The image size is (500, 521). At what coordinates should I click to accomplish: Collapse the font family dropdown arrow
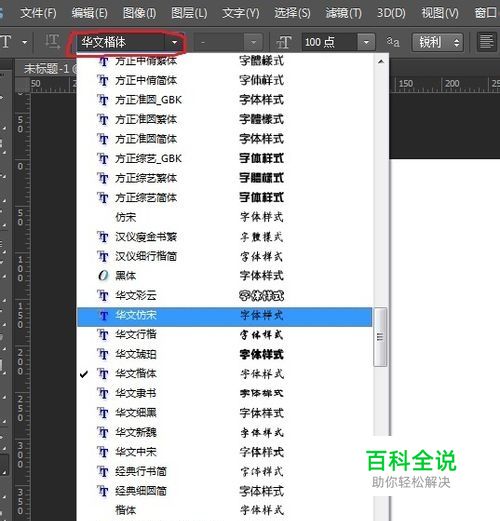point(174,42)
